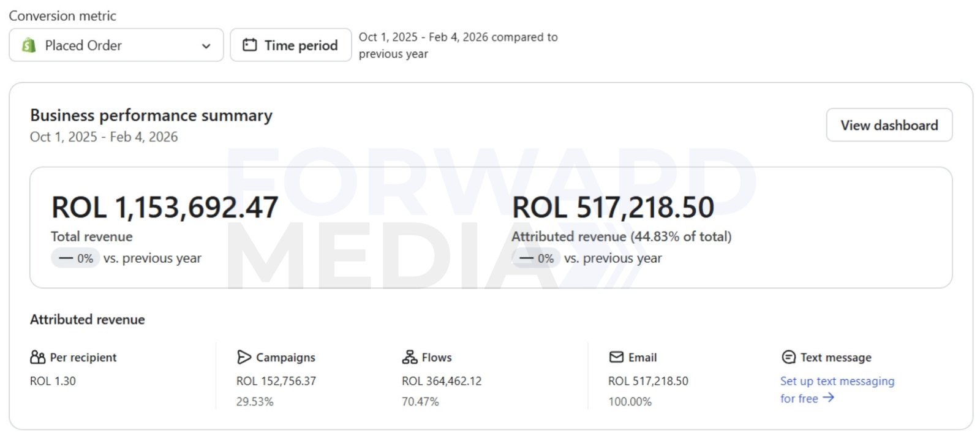Click the Shopify bag icon

[29, 45]
